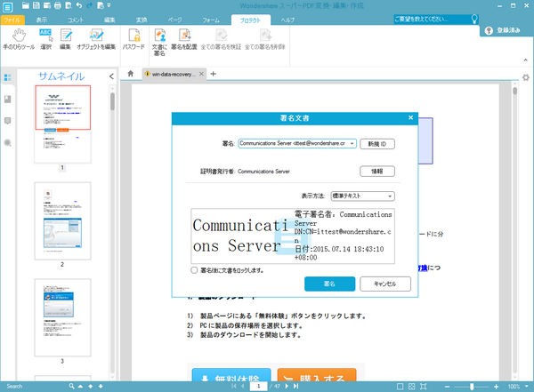Confirm with the blue 署名 button
This screenshot has width=534, height=392.
coord(329,284)
